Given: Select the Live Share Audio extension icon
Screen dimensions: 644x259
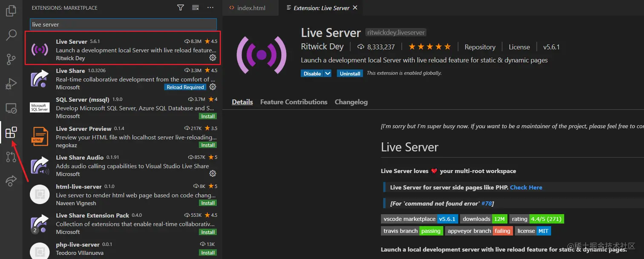Looking at the screenshot, I should [x=40, y=166].
